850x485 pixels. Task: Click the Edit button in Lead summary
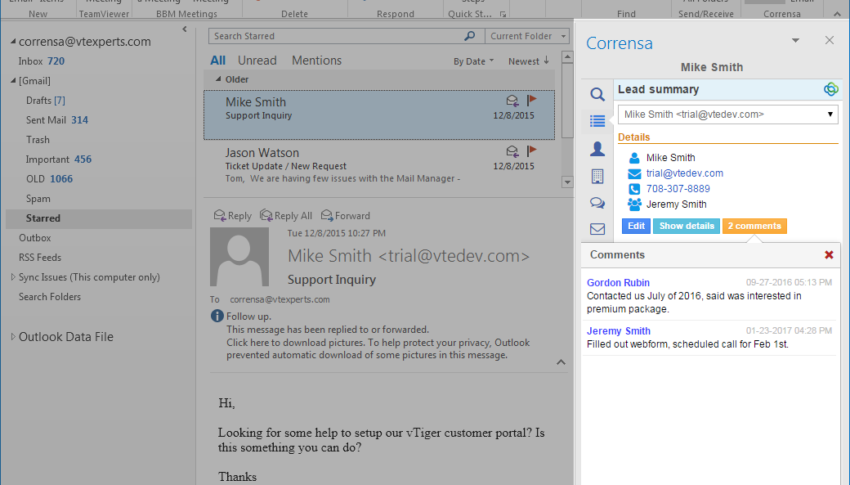tap(636, 226)
